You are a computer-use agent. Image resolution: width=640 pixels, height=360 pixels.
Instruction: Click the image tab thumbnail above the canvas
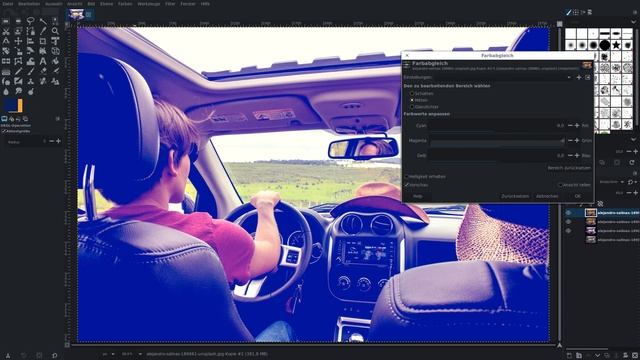[76, 15]
